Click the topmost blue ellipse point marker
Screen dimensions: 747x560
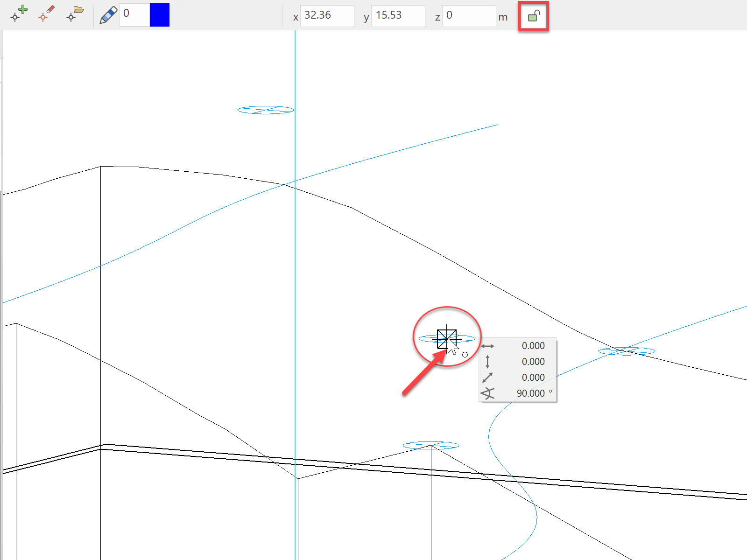(x=266, y=110)
